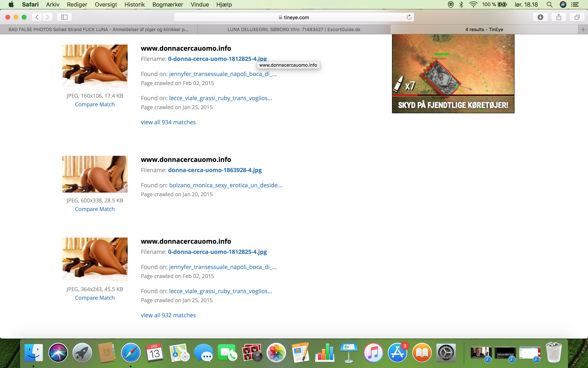Click Compare Match under 160x106 image
This screenshot has width=588, height=368.
[x=95, y=104]
